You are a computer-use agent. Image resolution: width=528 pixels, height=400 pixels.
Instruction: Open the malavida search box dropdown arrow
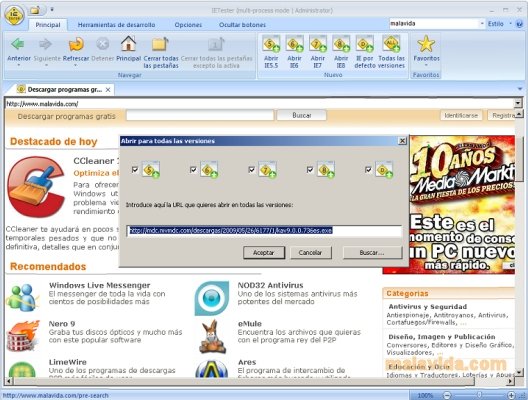pos(482,24)
